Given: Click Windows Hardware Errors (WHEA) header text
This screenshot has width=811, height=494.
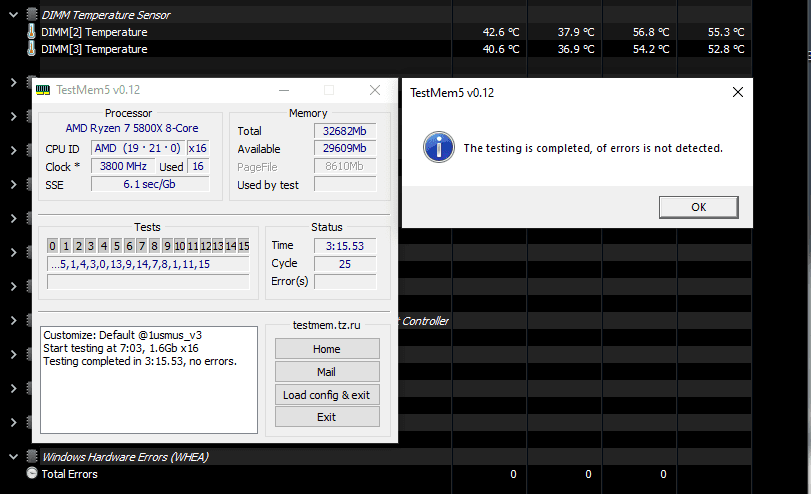Looking at the screenshot, I should click(x=125, y=457).
